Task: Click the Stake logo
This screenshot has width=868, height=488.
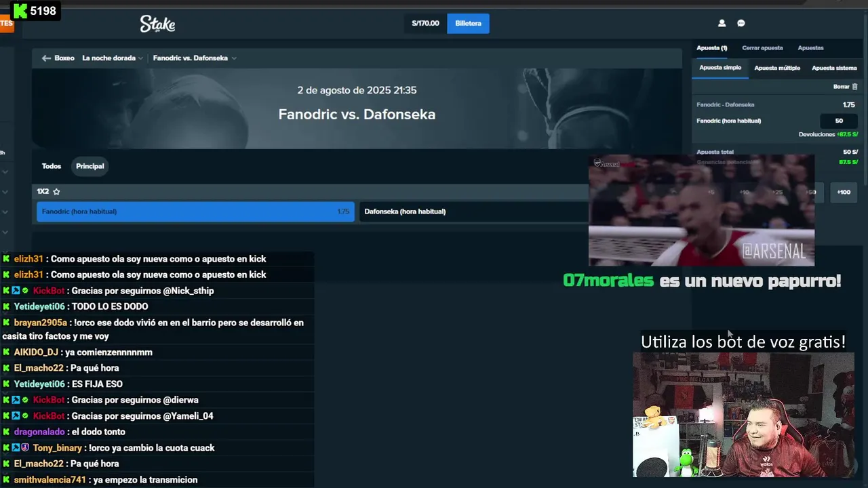Action: coord(157,24)
